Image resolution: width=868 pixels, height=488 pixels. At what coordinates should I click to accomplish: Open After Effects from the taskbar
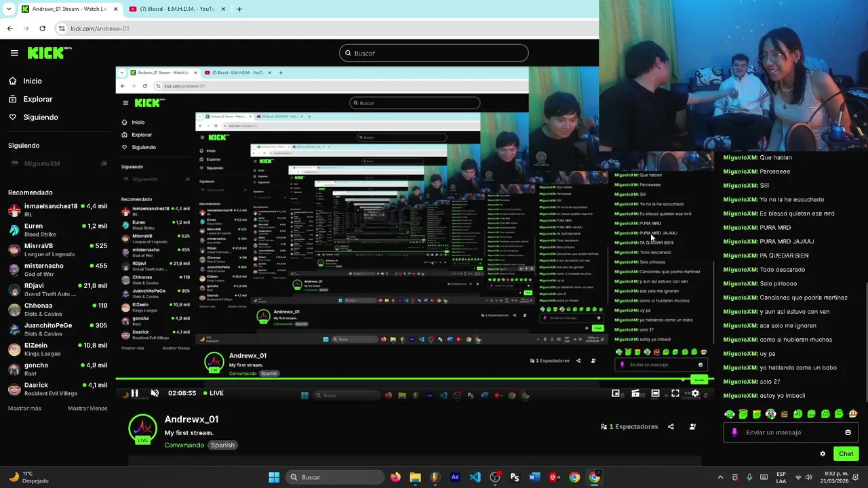click(455, 477)
